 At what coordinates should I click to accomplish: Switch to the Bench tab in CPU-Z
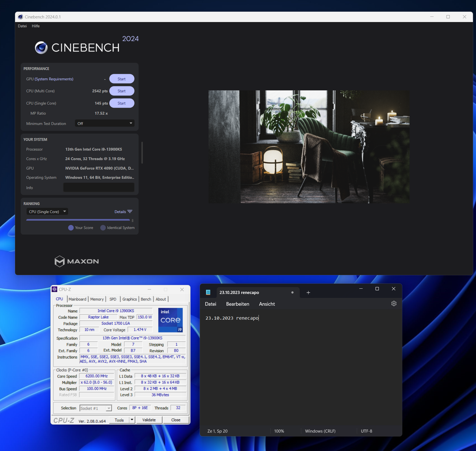(x=146, y=299)
